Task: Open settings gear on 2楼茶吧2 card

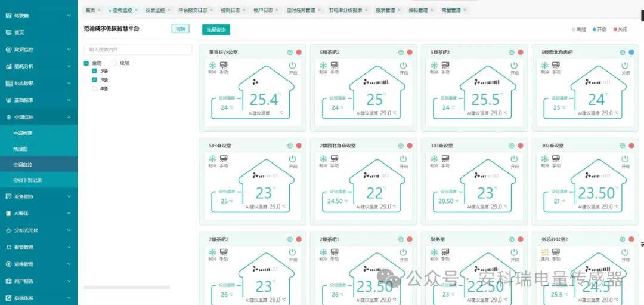Action: [x=290, y=239]
